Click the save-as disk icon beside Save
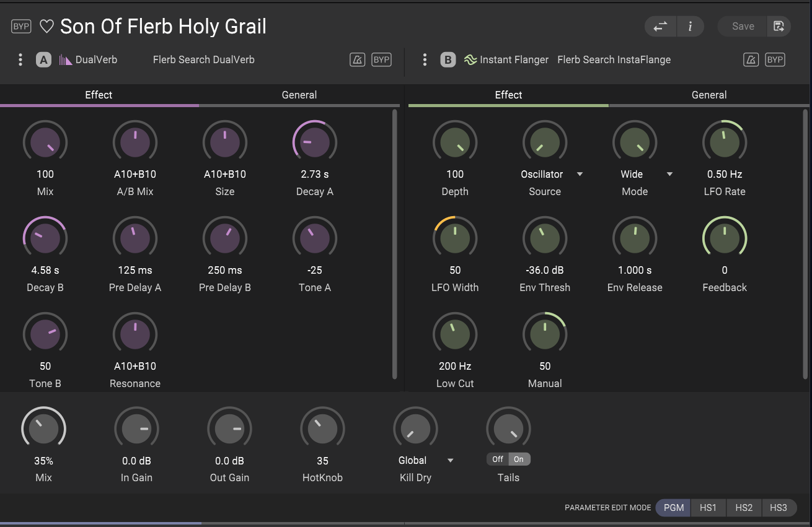Image resolution: width=812 pixels, height=527 pixels. [x=779, y=26]
